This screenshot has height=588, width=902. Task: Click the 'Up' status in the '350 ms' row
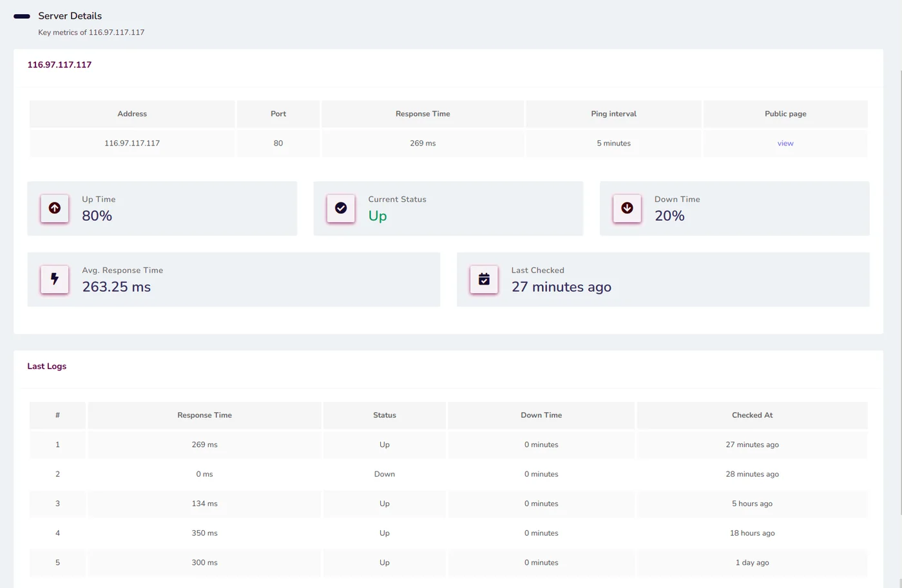tap(385, 533)
